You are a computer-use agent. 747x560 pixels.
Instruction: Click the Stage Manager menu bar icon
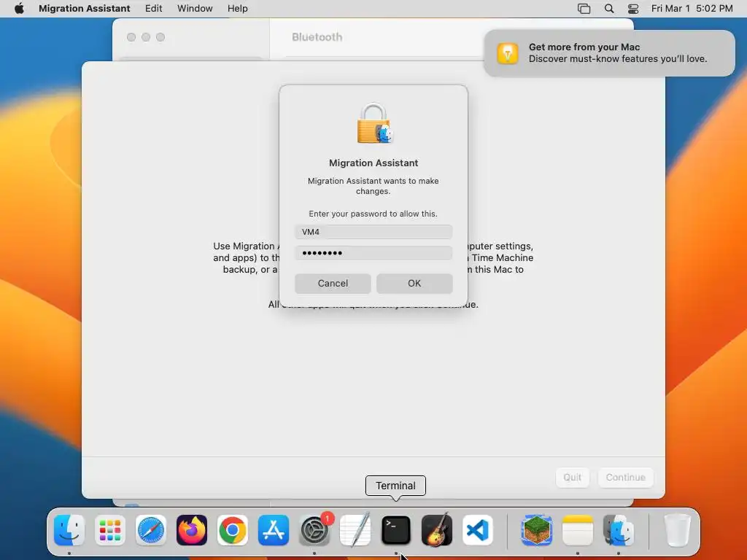[x=584, y=9]
